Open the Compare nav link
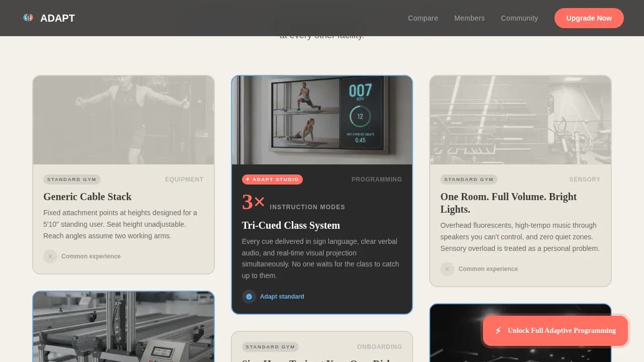The height and width of the screenshot is (362, 644). pos(423,18)
